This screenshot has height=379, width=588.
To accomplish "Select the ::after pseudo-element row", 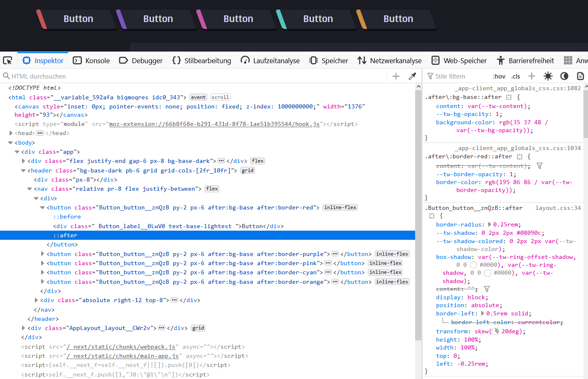I will point(207,235).
